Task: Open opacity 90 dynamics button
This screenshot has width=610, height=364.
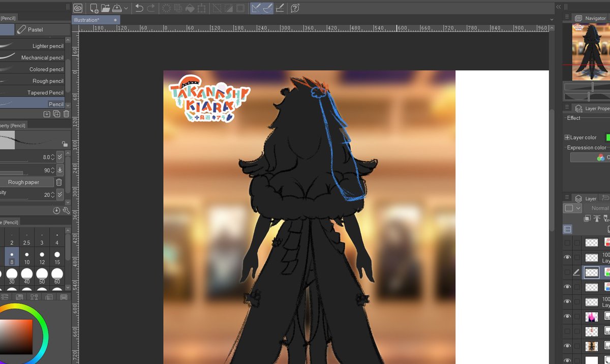Action: [60, 170]
